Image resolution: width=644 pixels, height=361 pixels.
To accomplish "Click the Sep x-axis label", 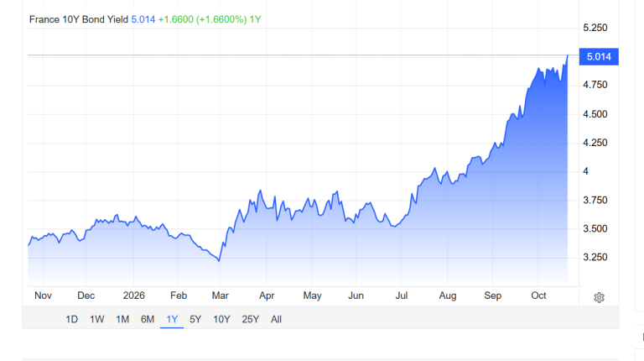I will [493, 296].
